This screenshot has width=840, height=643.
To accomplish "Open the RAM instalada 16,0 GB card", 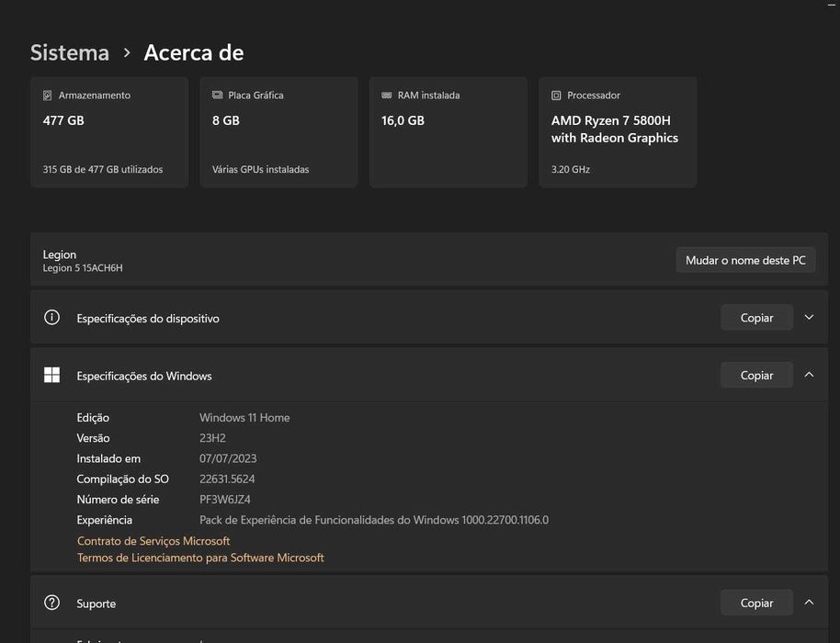I will pyautogui.click(x=448, y=132).
